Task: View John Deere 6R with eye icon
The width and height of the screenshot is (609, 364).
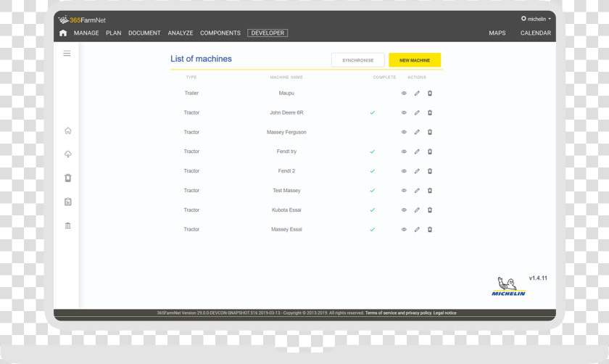Action: pos(404,112)
